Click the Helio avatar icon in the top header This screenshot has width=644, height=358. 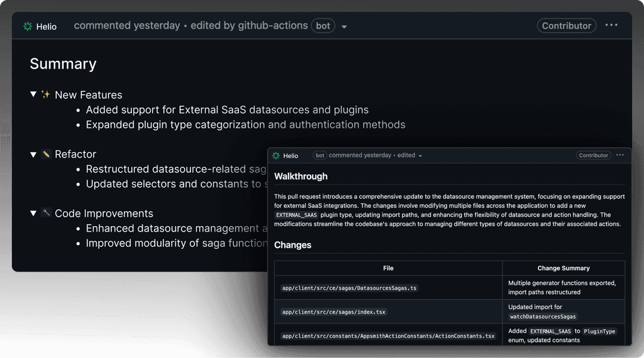pos(27,26)
